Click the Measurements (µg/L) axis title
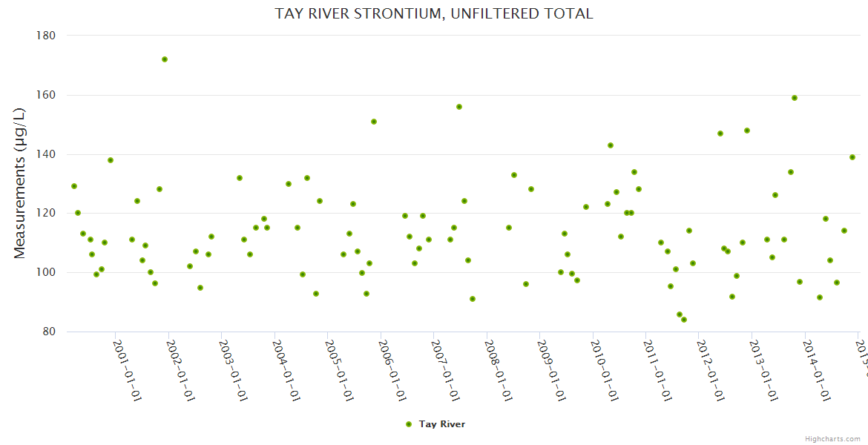 pos(20,183)
